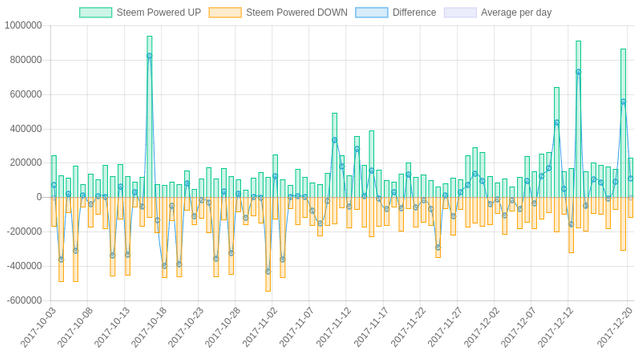The image size is (640, 361).
Task: Click the Difference point near 730000 in December
Action: (578, 72)
